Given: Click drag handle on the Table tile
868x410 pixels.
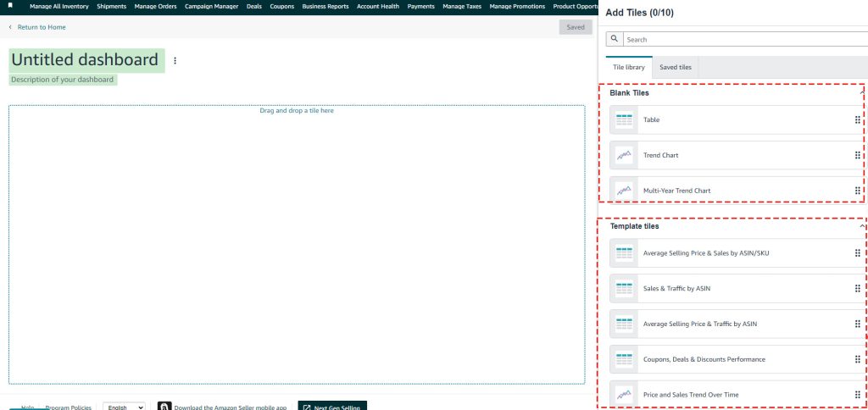Looking at the screenshot, I should (857, 120).
